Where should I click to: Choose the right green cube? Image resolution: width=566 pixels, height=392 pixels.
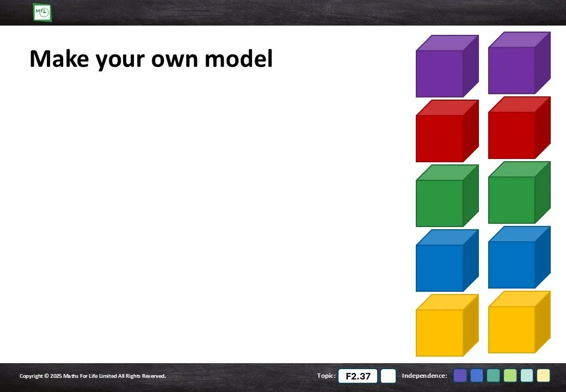(x=519, y=192)
